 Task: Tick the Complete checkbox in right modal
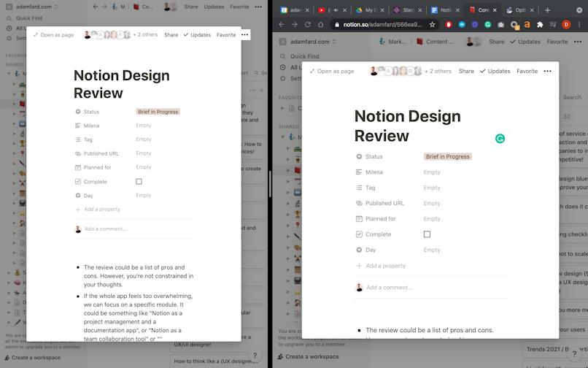point(427,234)
